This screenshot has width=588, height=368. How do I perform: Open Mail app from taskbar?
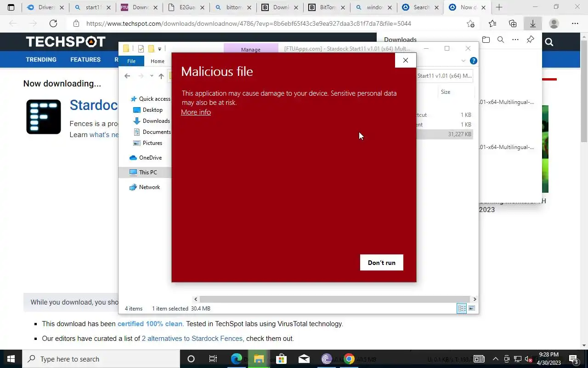pyautogui.click(x=304, y=359)
